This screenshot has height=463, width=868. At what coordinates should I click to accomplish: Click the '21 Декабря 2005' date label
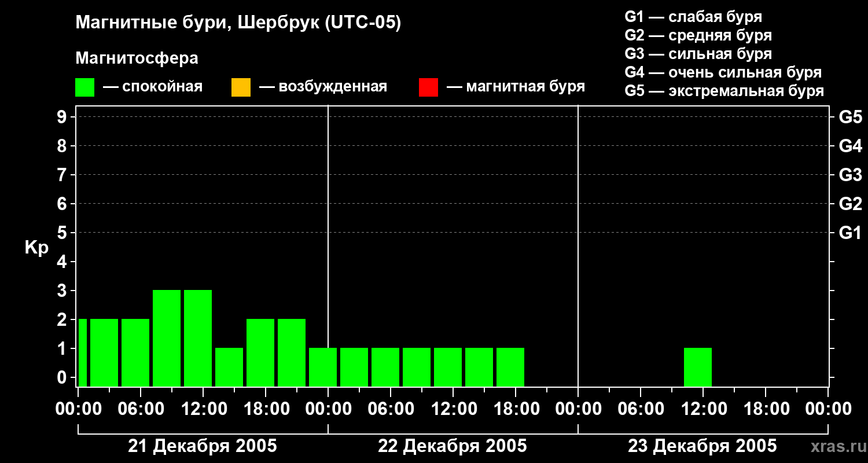pyautogui.click(x=203, y=446)
